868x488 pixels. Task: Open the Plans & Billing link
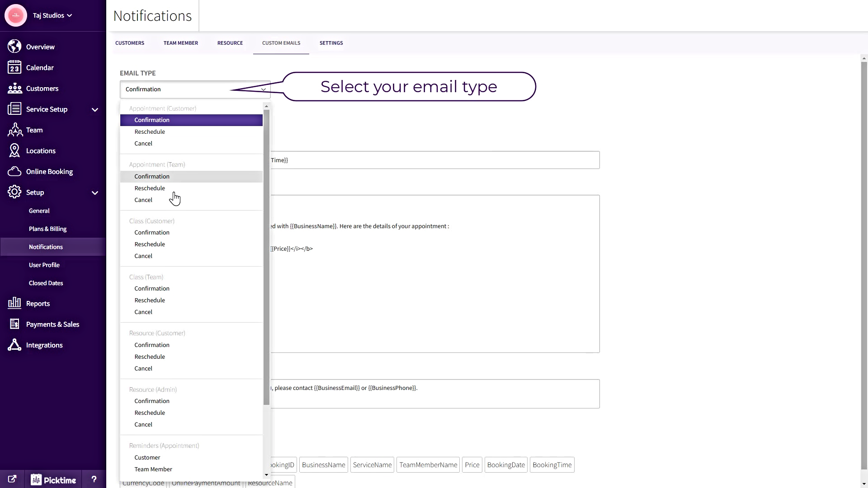point(47,229)
